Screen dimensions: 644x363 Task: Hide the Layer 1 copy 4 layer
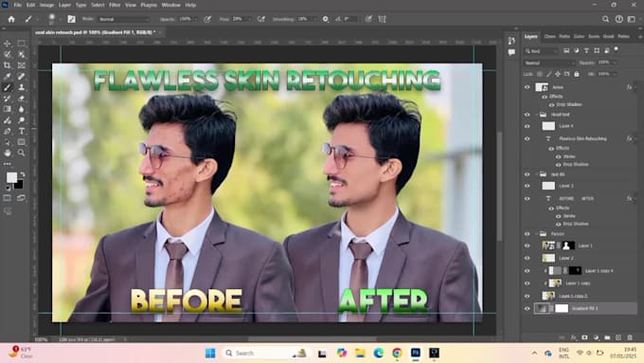tap(527, 271)
